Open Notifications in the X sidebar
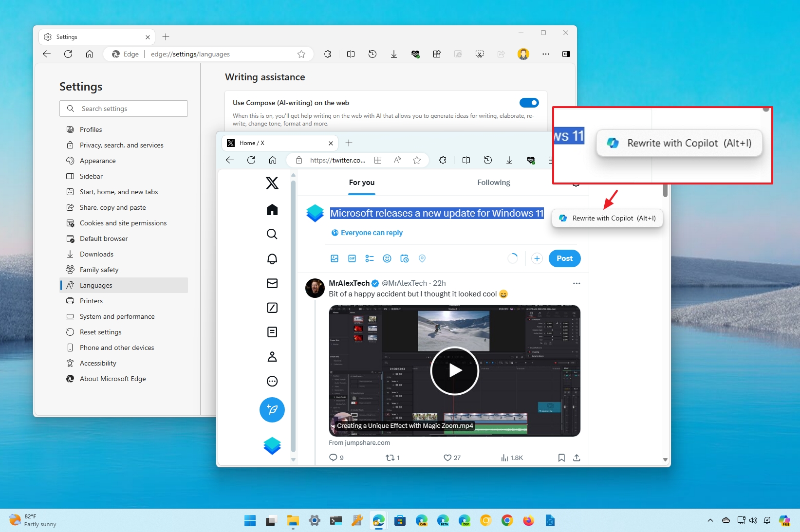Screen dimensions: 800x532 272,258
